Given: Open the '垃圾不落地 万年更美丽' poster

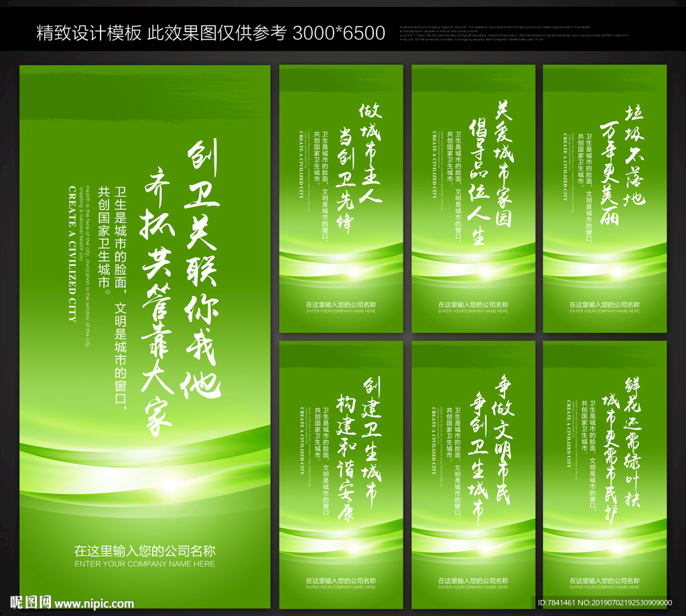Looking at the screenshot, I should click(605, 199).
